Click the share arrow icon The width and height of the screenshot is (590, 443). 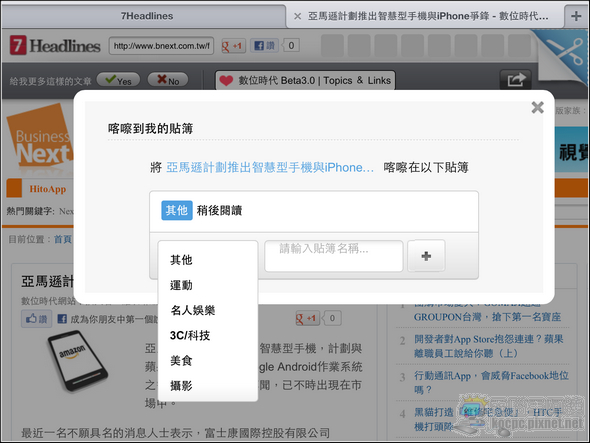pos(515,80)
